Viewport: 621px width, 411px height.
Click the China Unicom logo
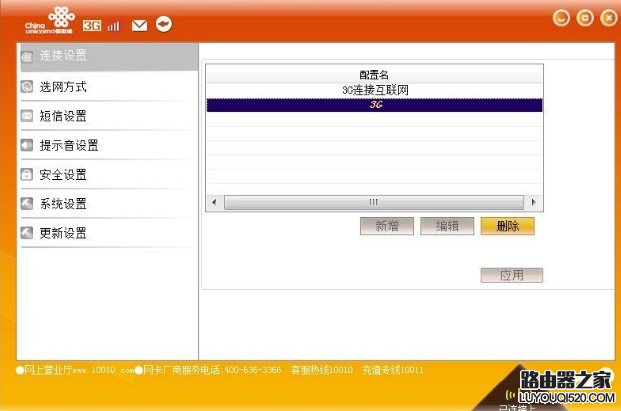coord(50,20)
